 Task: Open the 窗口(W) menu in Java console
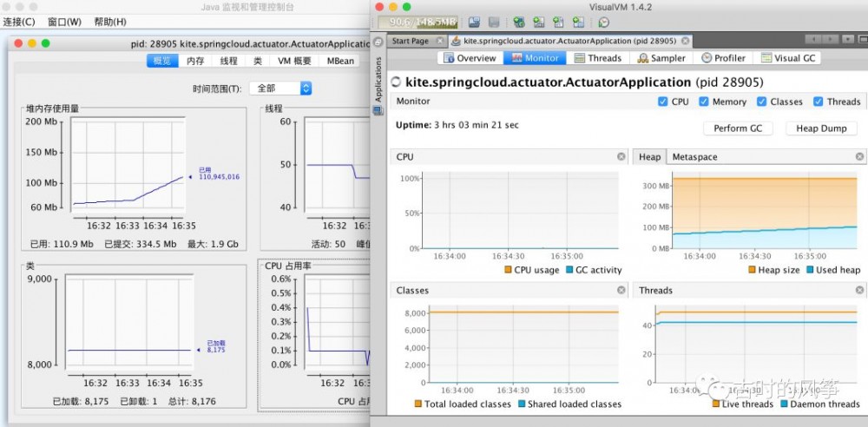[x=64, y=23]
